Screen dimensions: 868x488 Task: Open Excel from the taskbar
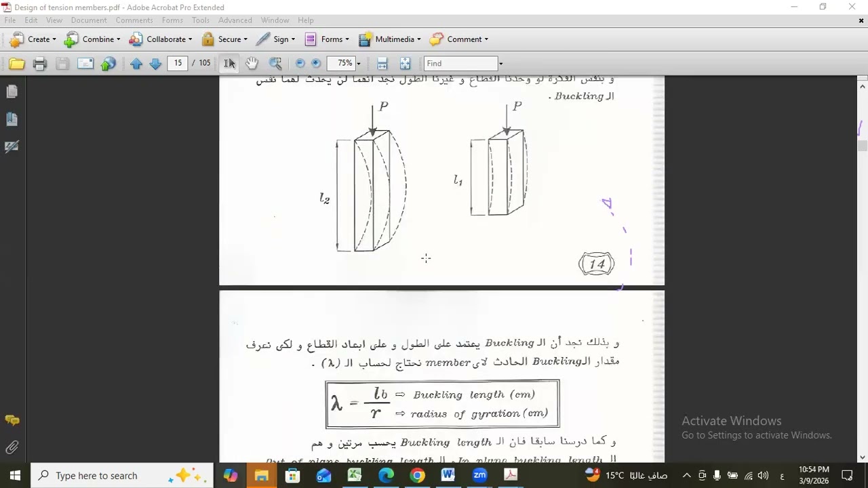(x=355, y=475)
